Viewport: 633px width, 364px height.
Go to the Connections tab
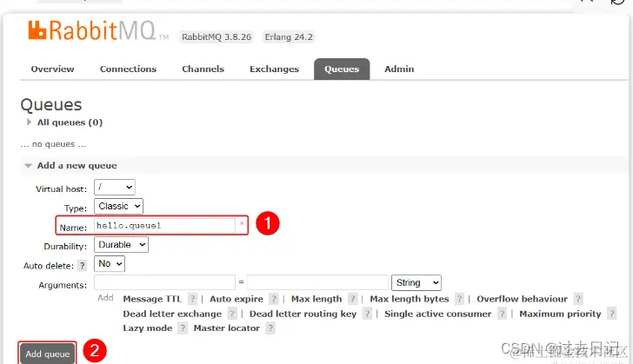(x=128, y=69)
